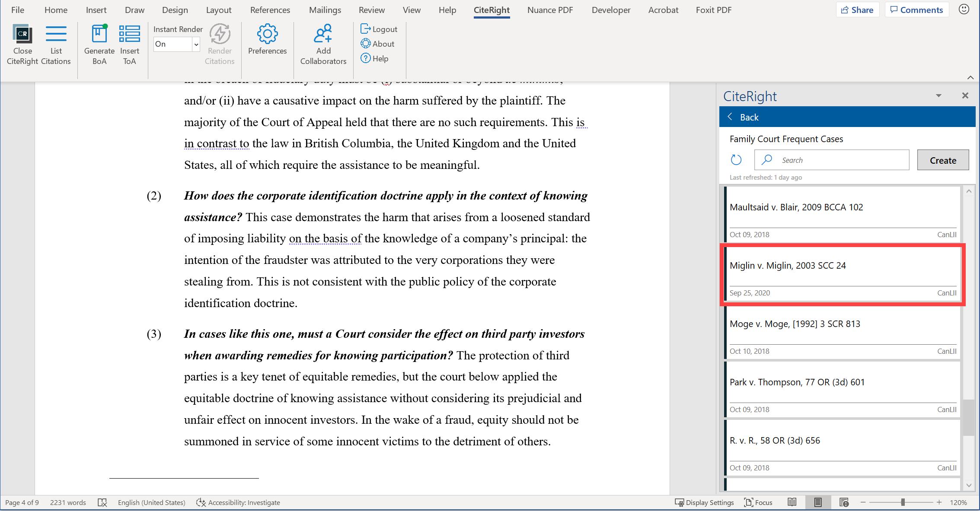Close the CiteRight task pane
Image resolution: width=980 pixels, height=511 pixels.
coord(965,95)
